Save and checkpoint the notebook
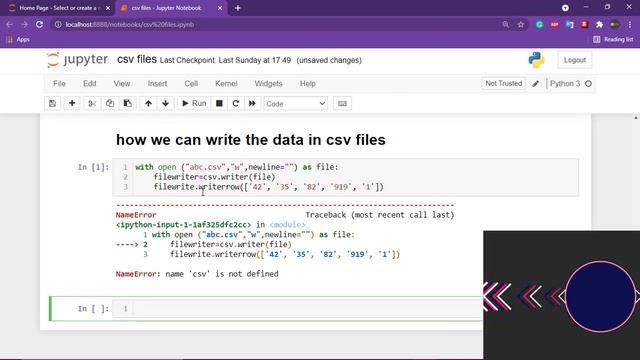The width and height of the screenshot is (640, 360). [53, 103]
